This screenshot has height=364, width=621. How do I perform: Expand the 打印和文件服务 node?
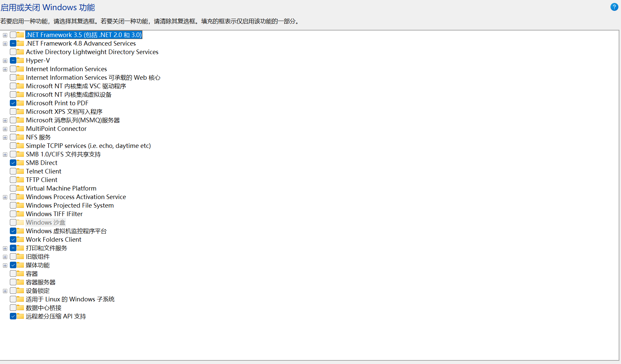[5, 248]
